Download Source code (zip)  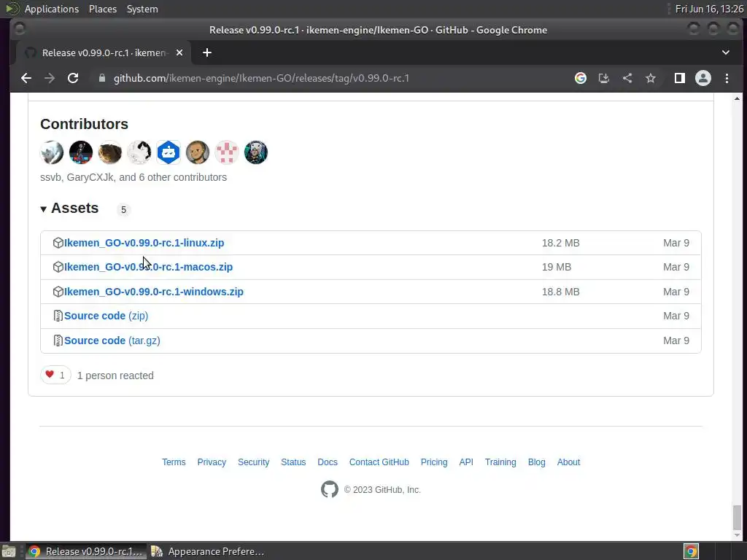[106, 316]
